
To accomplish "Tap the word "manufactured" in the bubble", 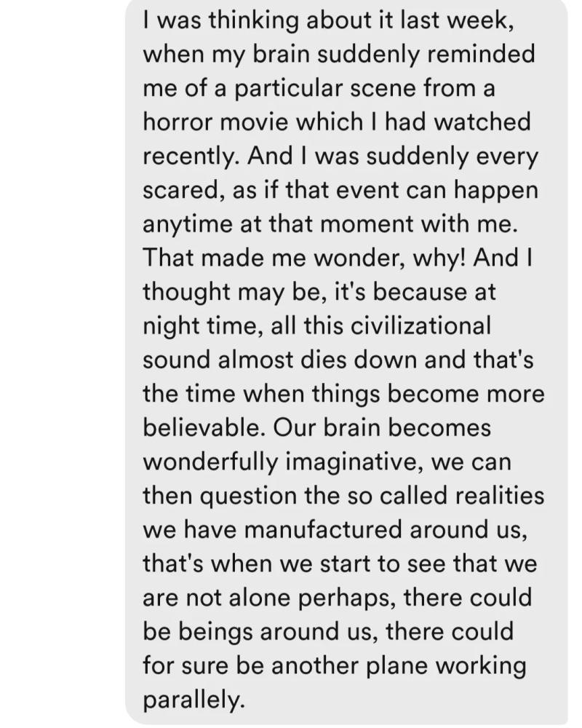I will point(322,529).
